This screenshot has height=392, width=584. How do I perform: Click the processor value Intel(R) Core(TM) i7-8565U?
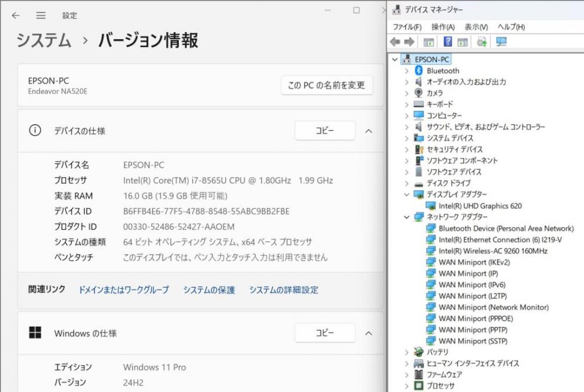click(228, 180)
